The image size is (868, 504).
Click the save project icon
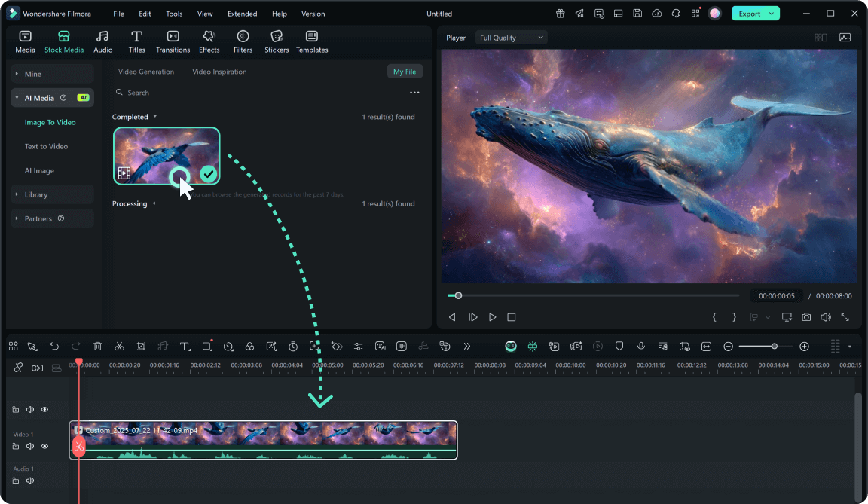(637, 14)
